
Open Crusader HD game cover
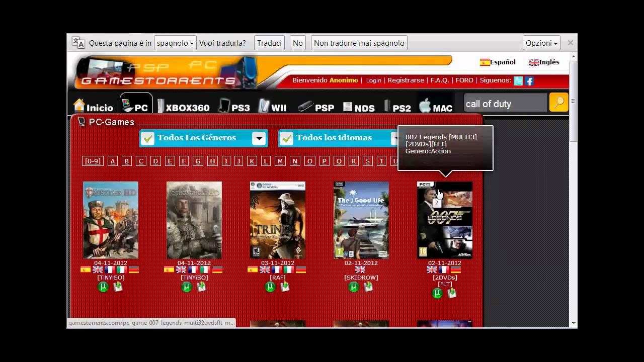[111, 220]
